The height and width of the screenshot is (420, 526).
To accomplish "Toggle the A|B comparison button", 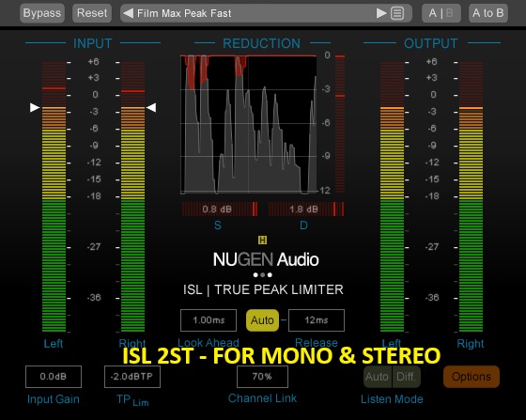I will point(441,13).
